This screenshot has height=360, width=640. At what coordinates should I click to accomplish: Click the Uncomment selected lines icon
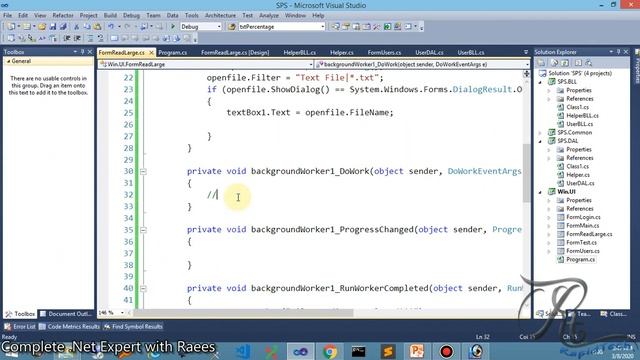(100, 38)
